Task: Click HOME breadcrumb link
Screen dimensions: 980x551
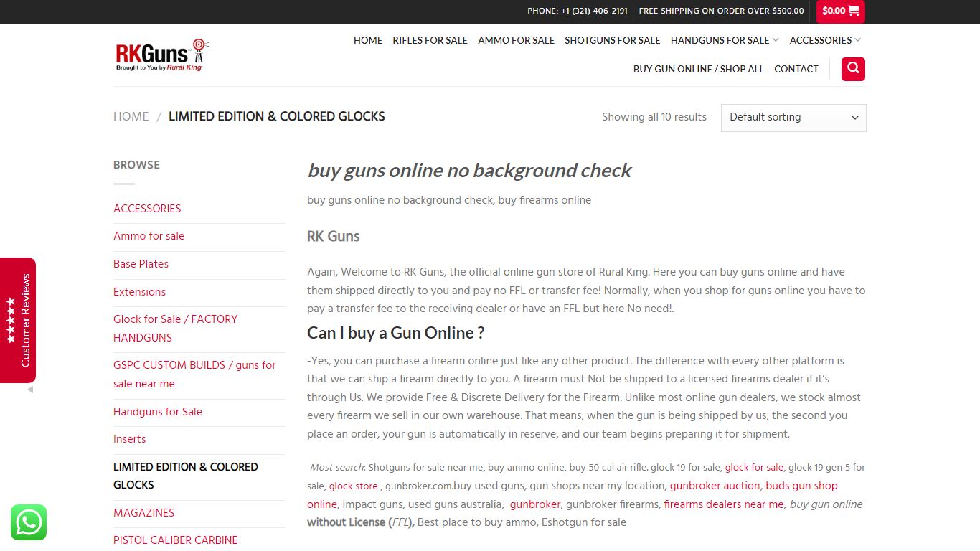Action: [x=131, y=116]
